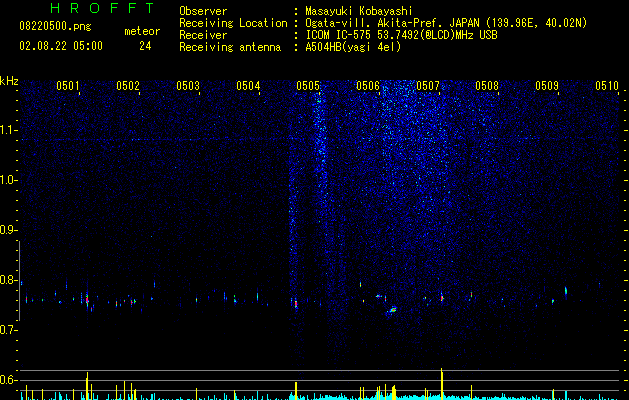Image resolution: width=629 pixels, height=400 pixels.
Task: Click the kHz axis unit label
Action: [x=9, y=81]
